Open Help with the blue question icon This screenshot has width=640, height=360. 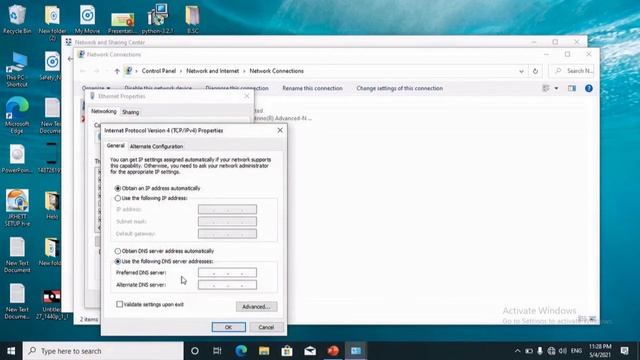tap(589, 88)
